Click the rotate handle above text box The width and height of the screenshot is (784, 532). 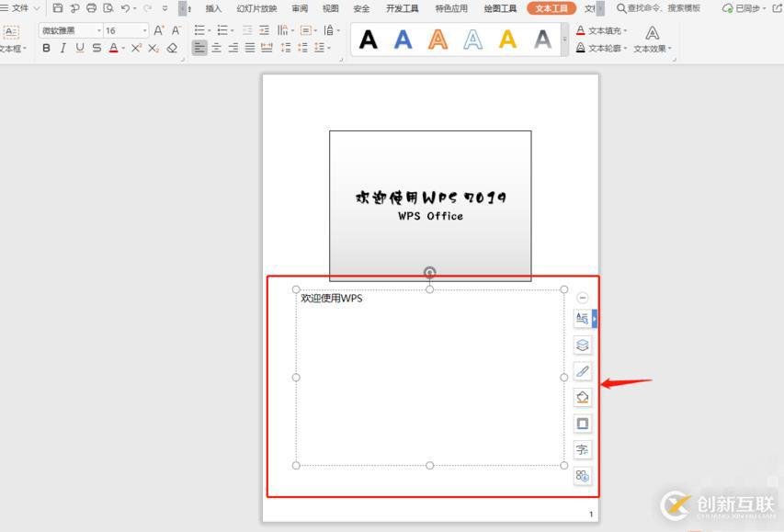[x=429, y=272]
